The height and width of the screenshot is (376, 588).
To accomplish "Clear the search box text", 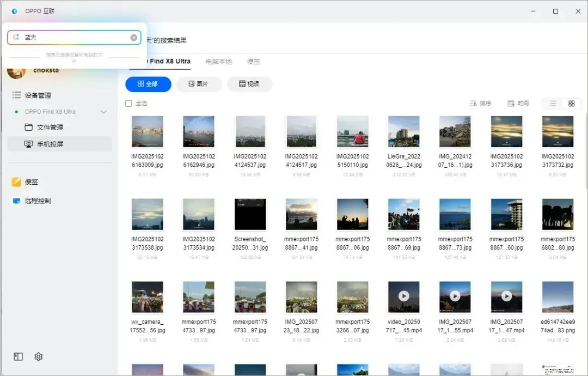I will 134,38.
